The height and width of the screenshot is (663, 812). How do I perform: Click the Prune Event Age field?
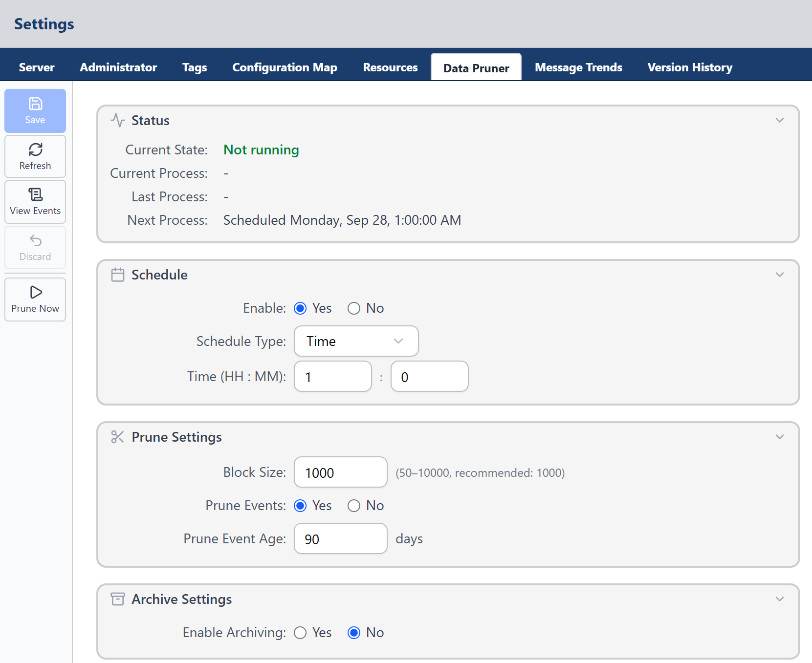(341, 538)
